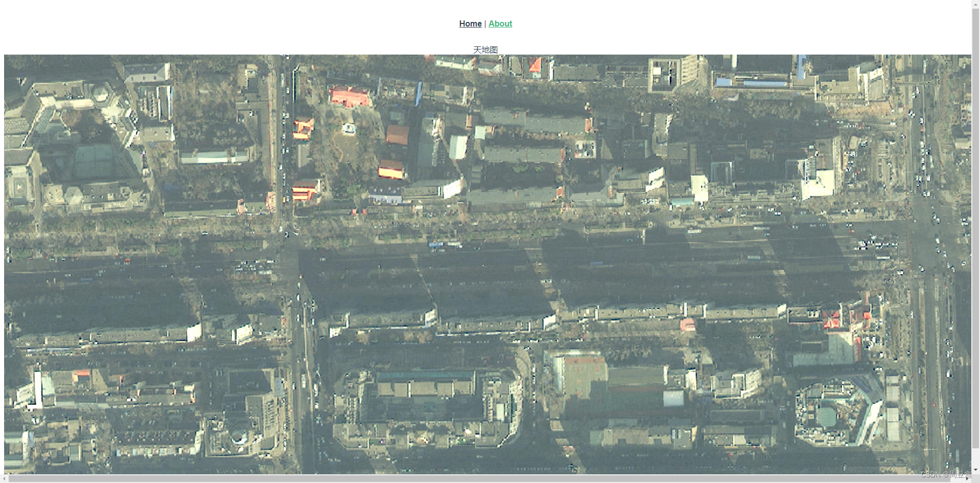The height and width of the screenshot is (483, 980).
Task: Click the vertical scrollbar up arrow
Action: pos(975,4)
